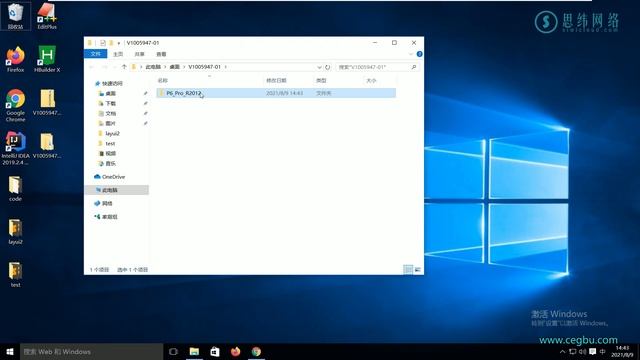Open the Windows Start menu
640x360 pixels.
(10, 351)
